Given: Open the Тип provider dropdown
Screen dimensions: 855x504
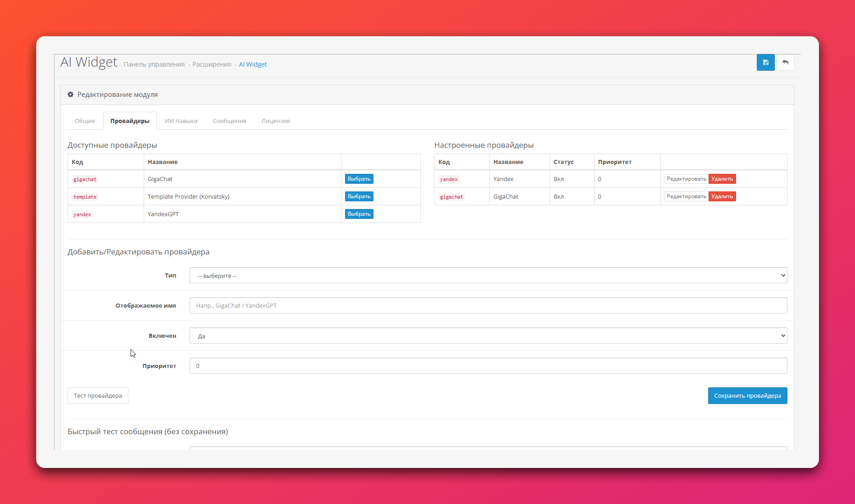Looking at the screenshot, I should coord(488,276).
